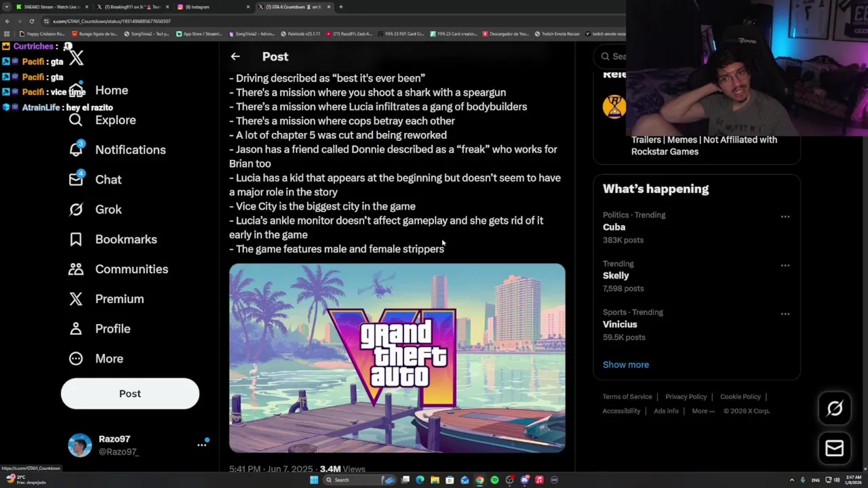Open Razo97 account menu dots

201,445
